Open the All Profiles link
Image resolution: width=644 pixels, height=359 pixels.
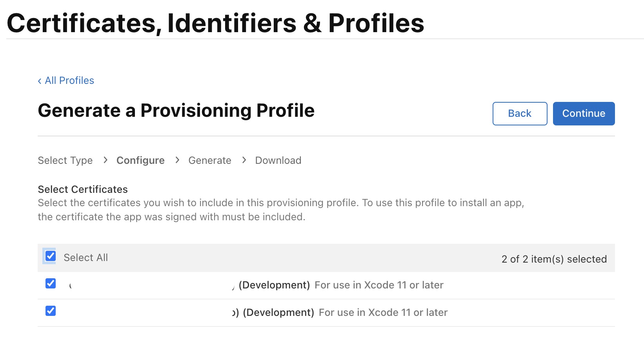click(69, 80)
